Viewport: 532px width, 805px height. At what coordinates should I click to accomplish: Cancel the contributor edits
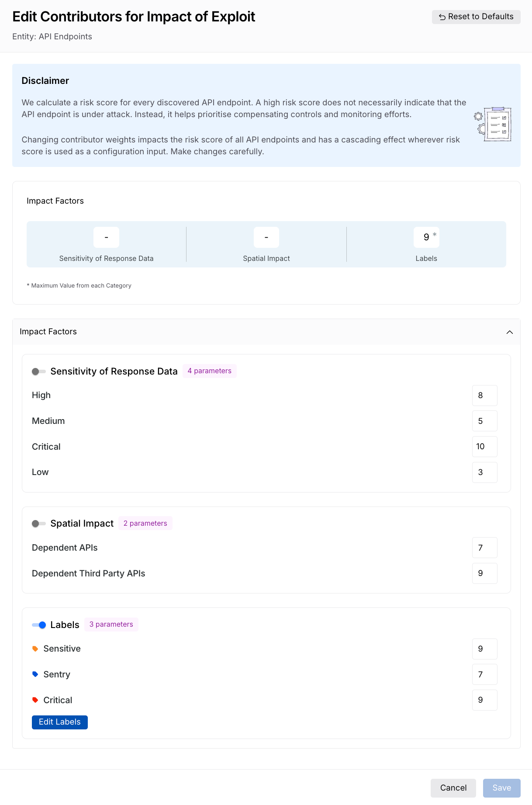coord(453,788)
